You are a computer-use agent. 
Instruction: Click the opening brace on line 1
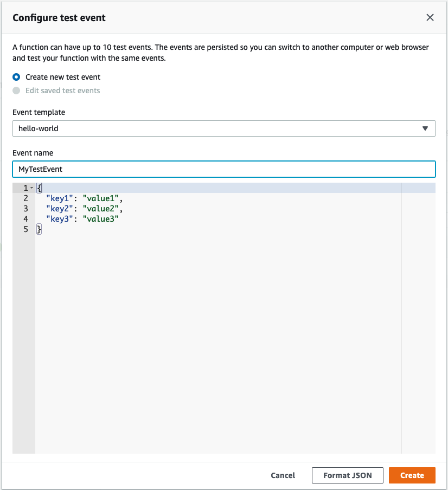pos(39,187)
